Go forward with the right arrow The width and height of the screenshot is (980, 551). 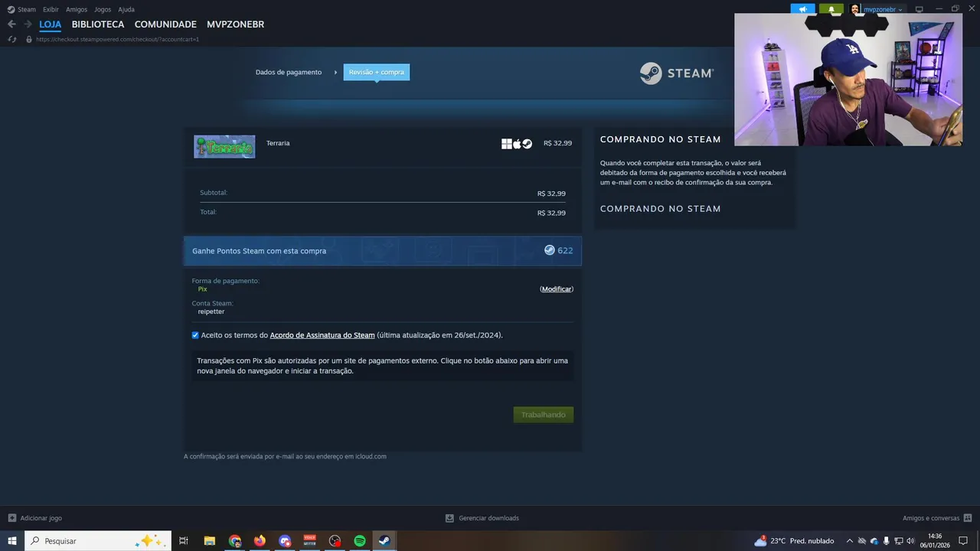(28, 24)
